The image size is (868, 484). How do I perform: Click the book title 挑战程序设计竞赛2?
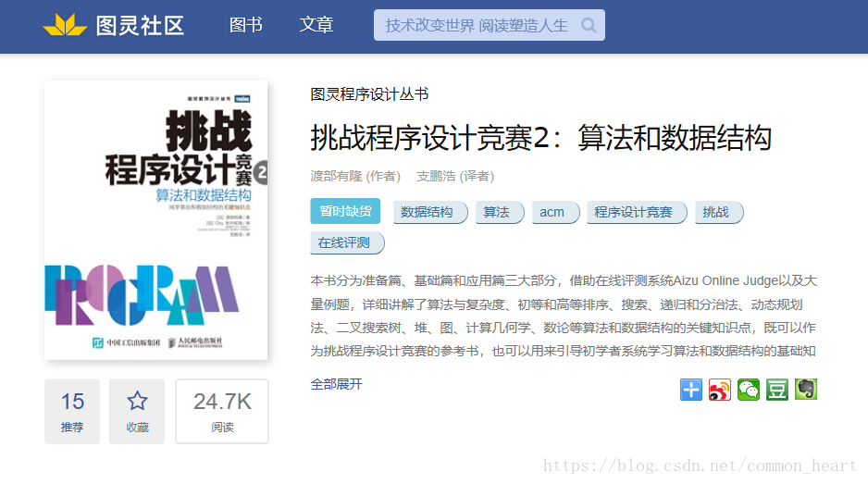(x=540, y=137)
